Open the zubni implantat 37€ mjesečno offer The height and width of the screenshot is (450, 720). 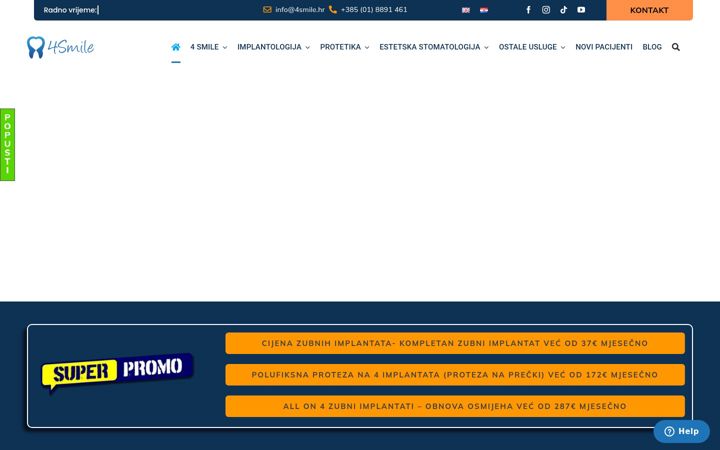point(455,343)
